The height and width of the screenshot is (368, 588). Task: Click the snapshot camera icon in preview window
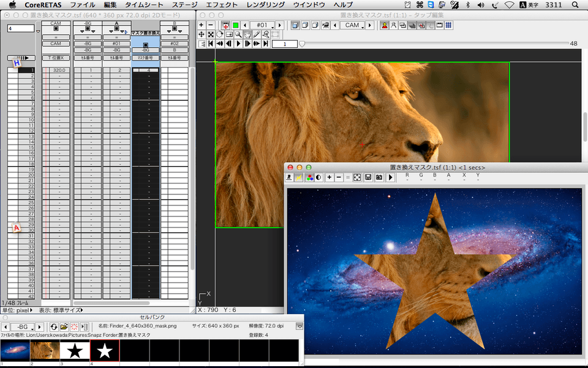coord(379,177)
